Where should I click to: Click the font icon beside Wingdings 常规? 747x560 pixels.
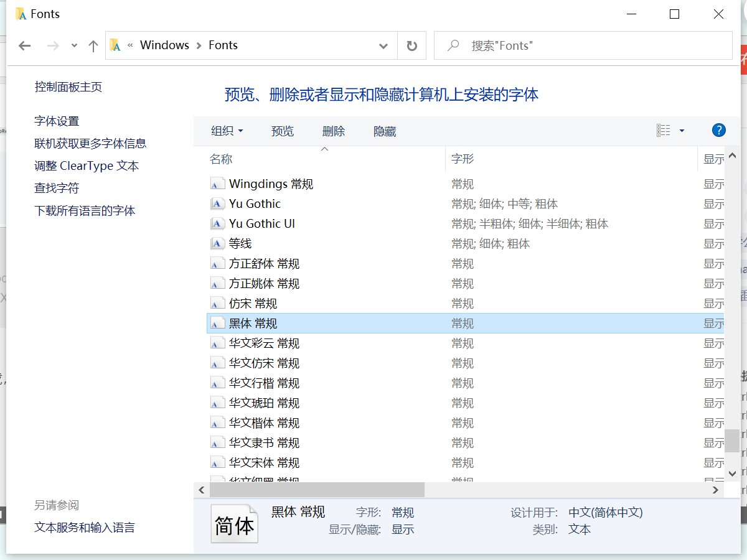coord(217,184)
